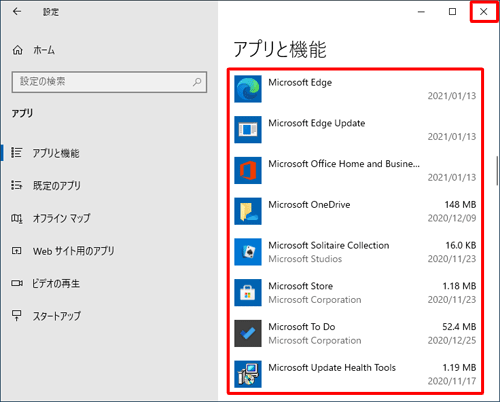
Task: Open オフライン マップ settings page
Action: point(61,218)
